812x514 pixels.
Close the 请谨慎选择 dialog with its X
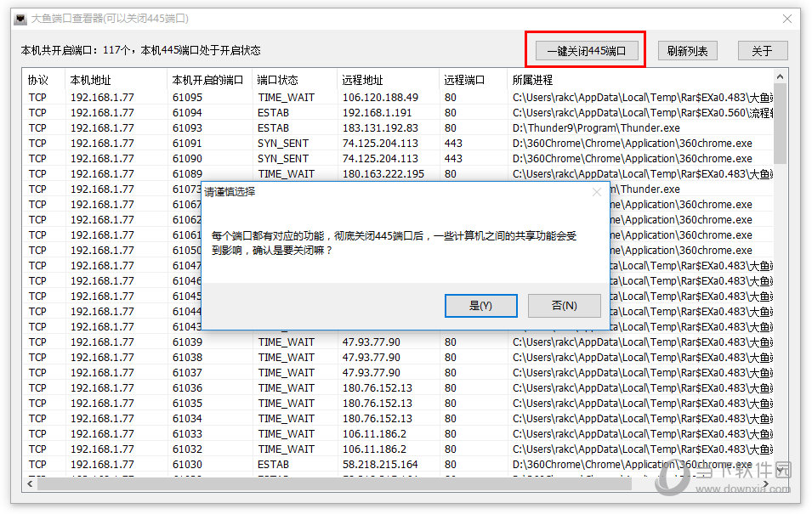597,192
